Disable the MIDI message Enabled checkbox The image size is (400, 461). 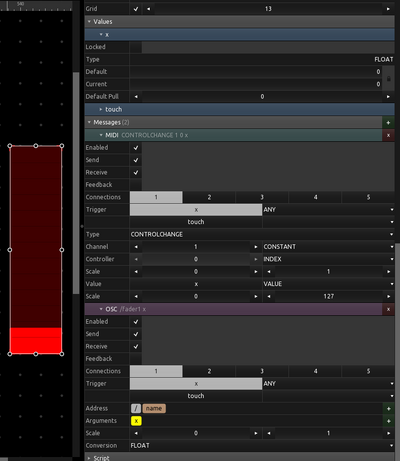pyautogui.click(x=136, y=148)
